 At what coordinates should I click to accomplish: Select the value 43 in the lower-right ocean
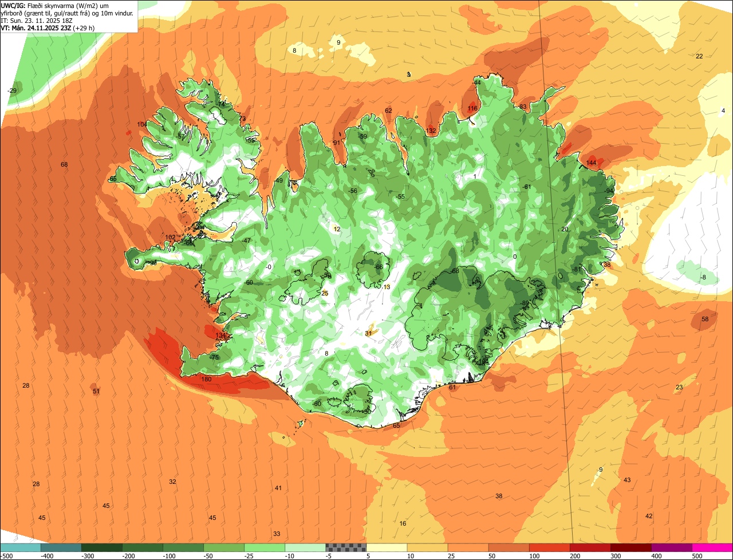tap(627, 480)
